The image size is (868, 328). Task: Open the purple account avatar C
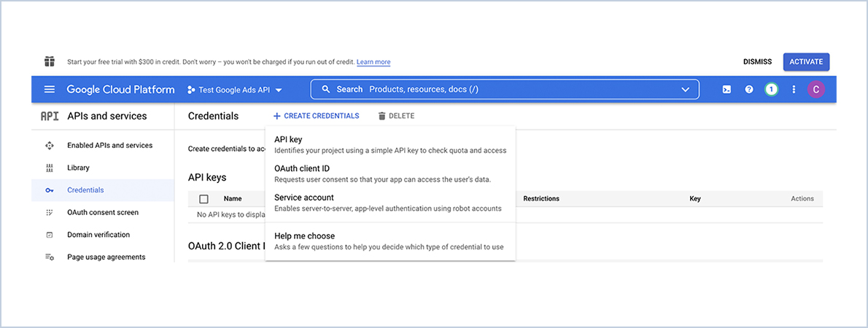pyautogui.click(x=816, y=90)
